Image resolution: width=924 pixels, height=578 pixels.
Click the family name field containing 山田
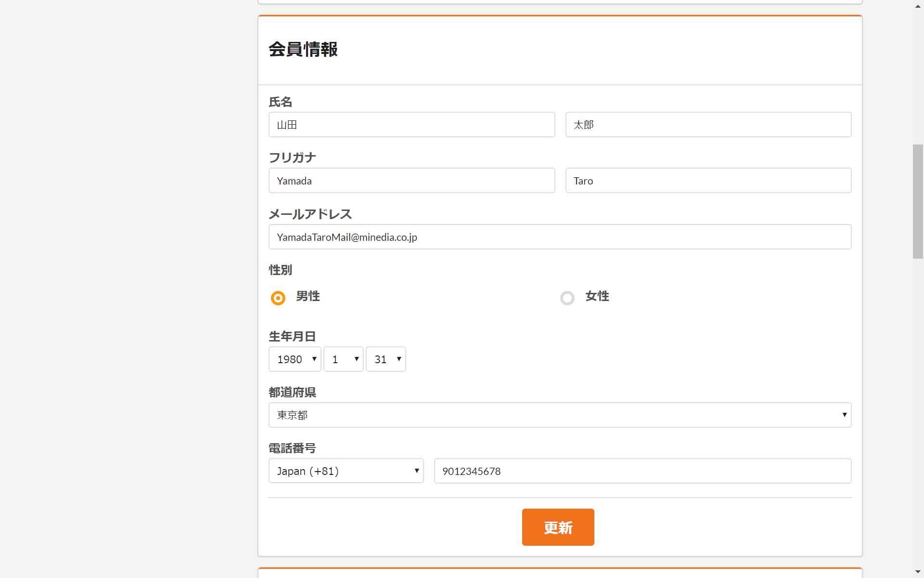[x=411, y=125]
